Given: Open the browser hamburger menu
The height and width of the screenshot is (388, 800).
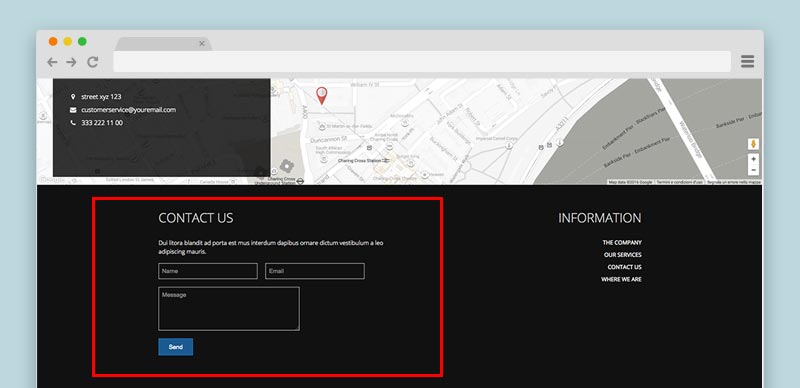Looking at the screenshot, I should click(x=747, y=62).
